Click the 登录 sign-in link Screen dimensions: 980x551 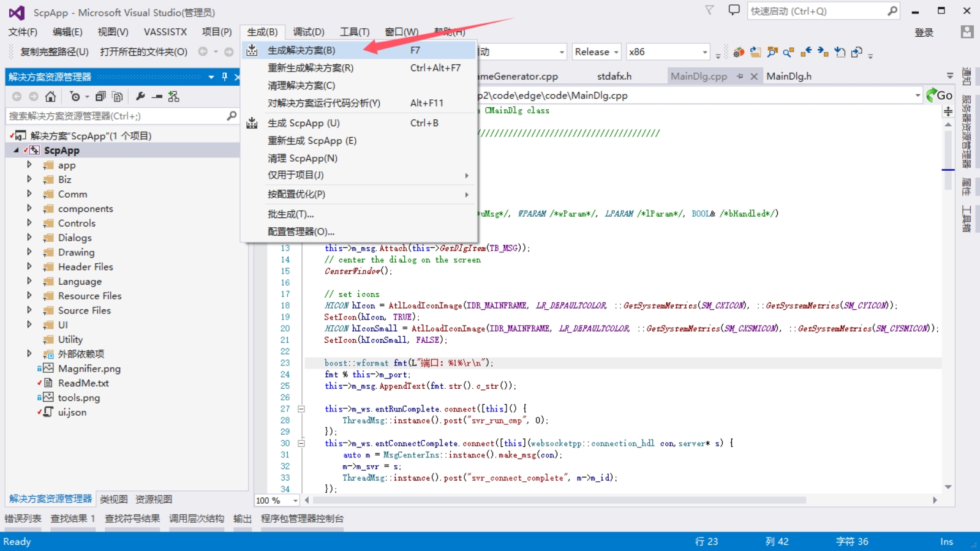click(x=924, y=32)
